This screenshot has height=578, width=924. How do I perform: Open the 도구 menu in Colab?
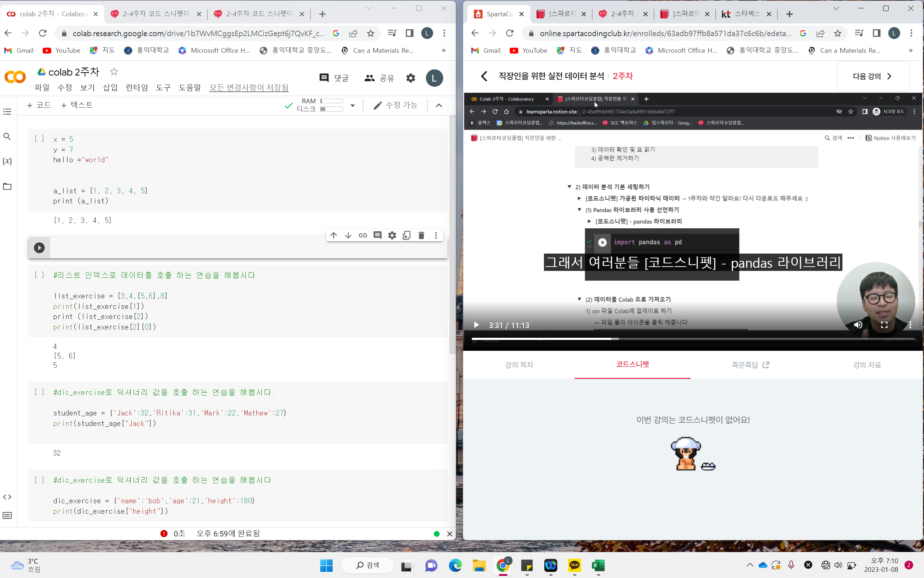[x=163, y=87]
